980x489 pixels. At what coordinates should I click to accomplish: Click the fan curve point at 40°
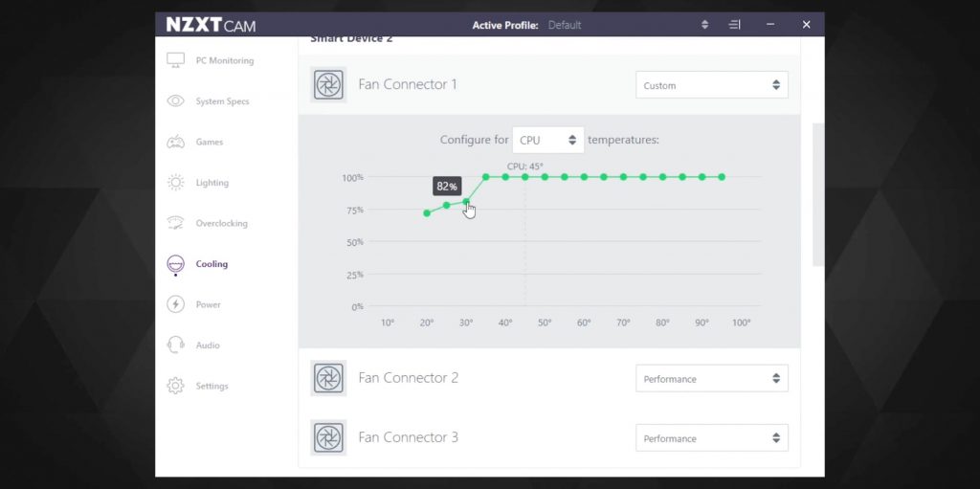pos(505,177)
